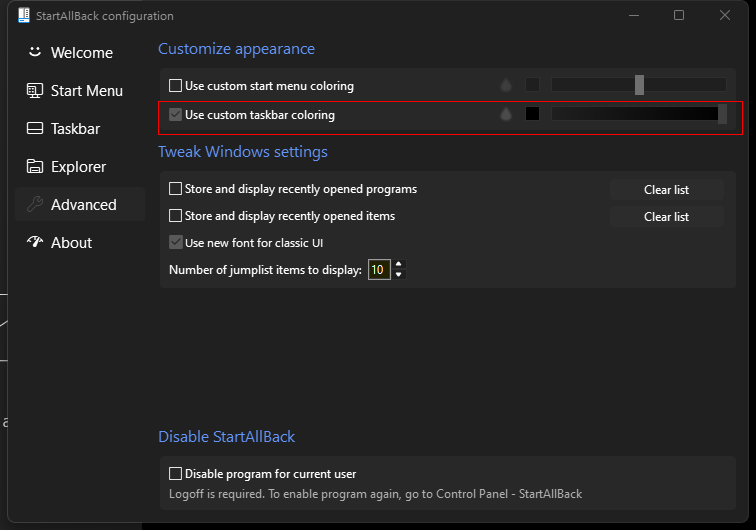
Task: Maximize the StartAllBack configuration window
Action: (x=679, y=15)
